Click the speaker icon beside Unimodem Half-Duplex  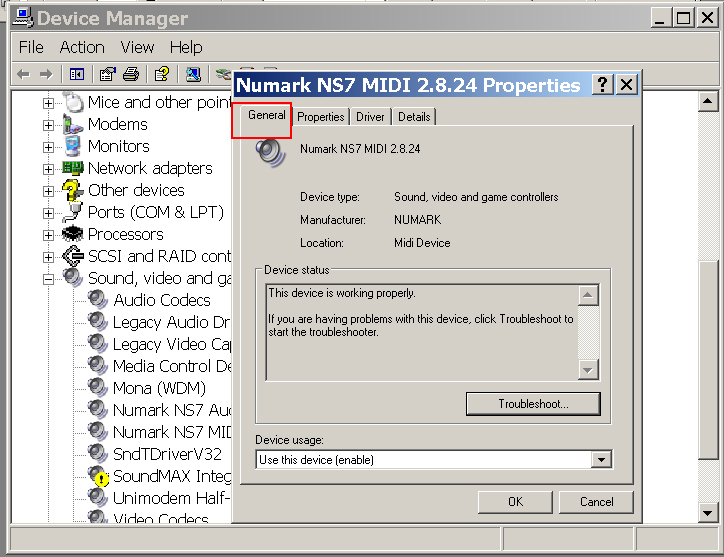(x=98, y=498)
